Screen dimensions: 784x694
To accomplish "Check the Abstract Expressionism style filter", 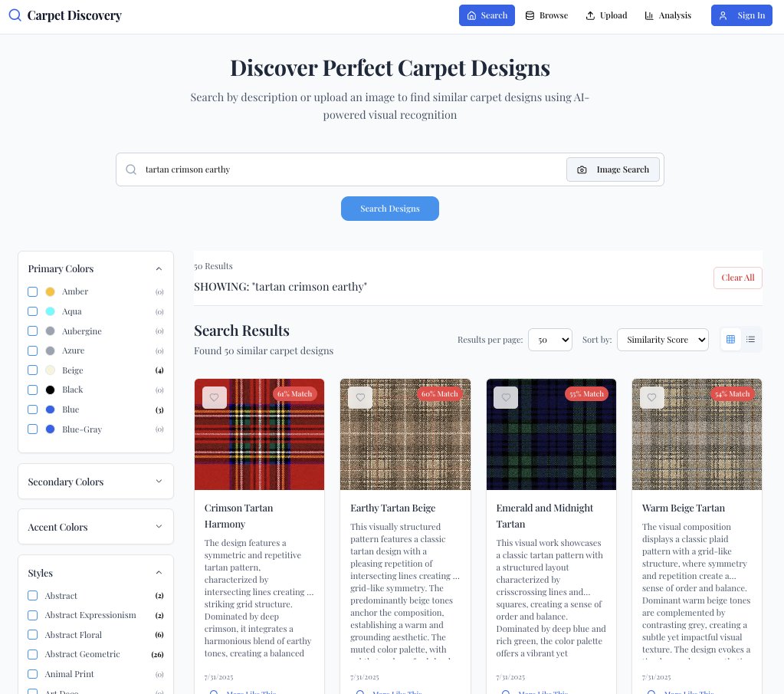I will coord(32,616).
